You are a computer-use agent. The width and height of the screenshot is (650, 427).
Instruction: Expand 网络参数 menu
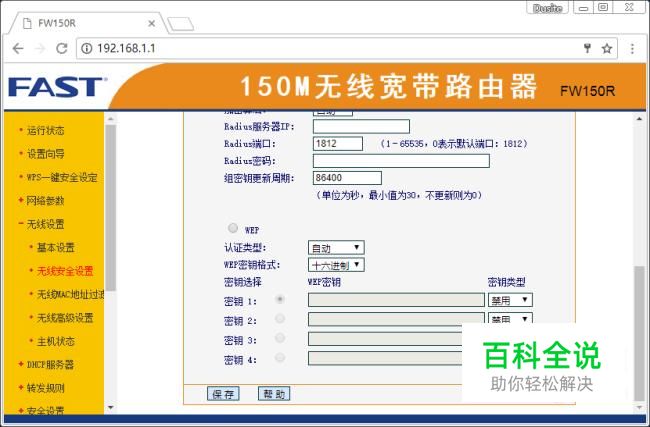46,201
